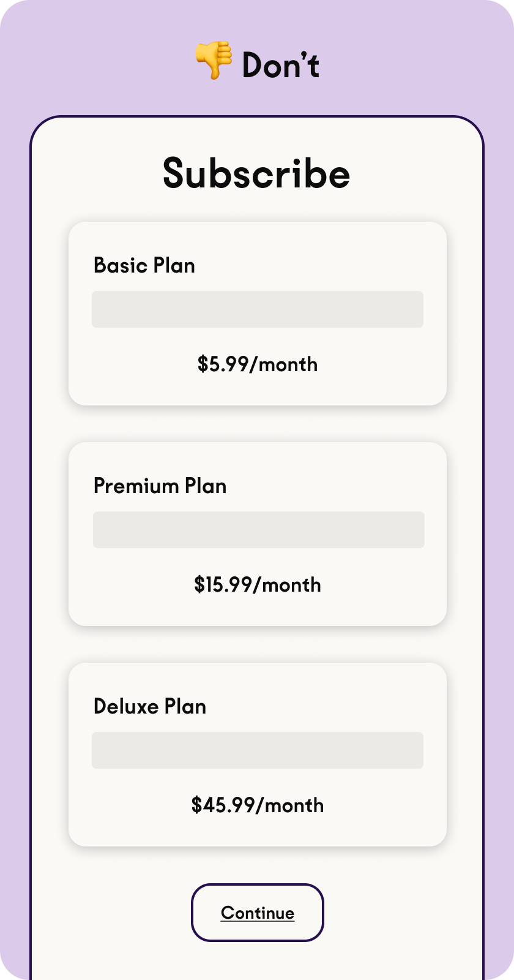
Task: Click the gray placeholder bar under Deluxe Plan
Action: pos(258,750)
